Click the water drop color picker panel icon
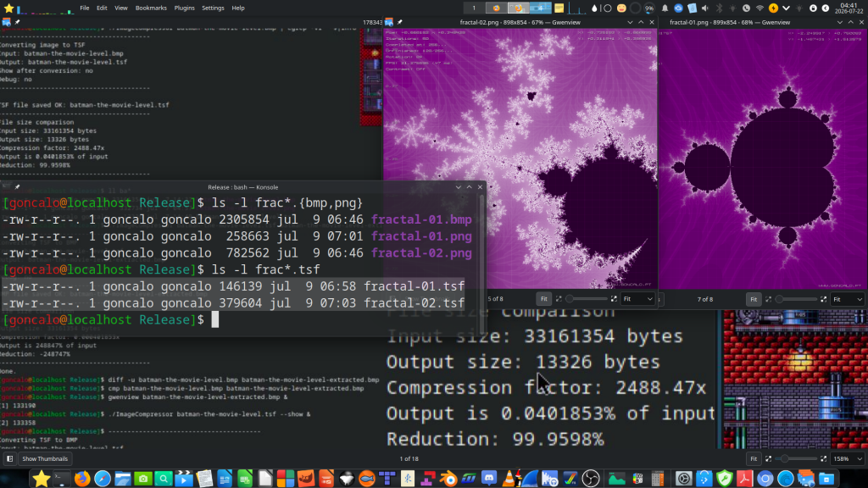The height and width of the screenshot is (488, 868). pos(594,8)
